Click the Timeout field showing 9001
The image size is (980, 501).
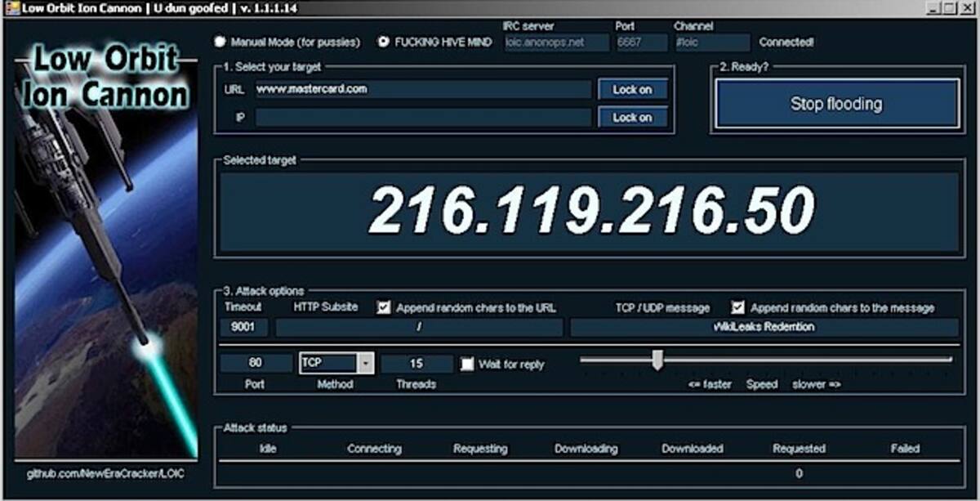tap(243, 327)
